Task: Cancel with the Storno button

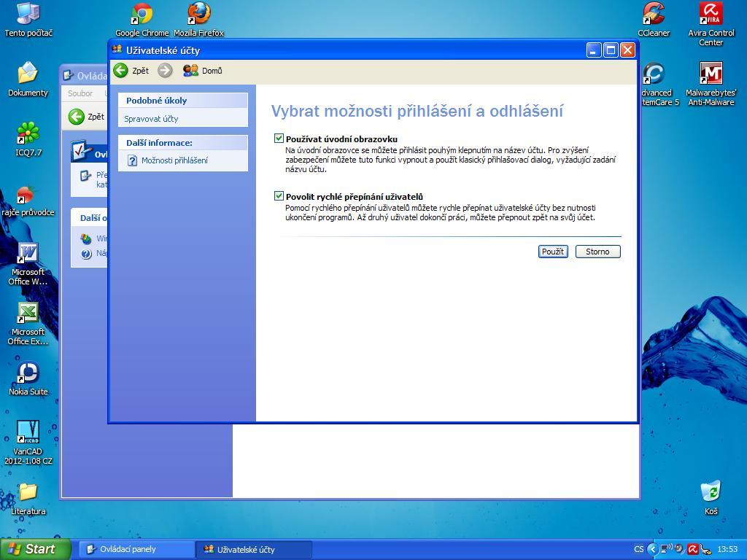Action: pos(597,252)
